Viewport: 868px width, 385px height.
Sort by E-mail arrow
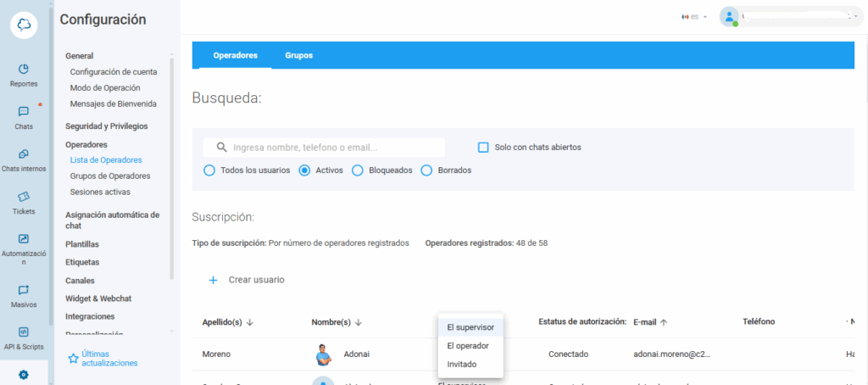coord(664,322)
